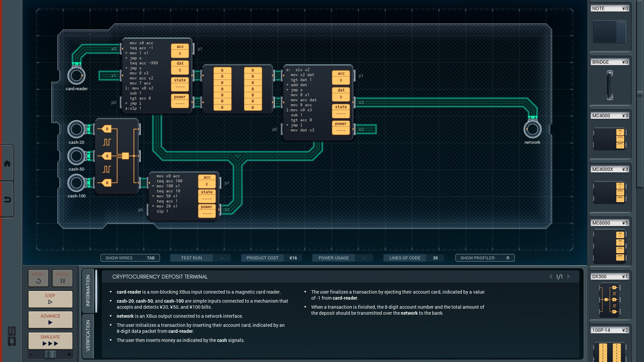Click the memory chip in board center
644x362 pixels.
[237, 89]
